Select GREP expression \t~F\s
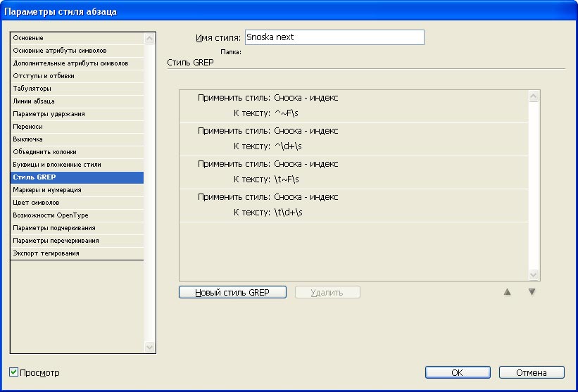578x392 pixels. 287,179
